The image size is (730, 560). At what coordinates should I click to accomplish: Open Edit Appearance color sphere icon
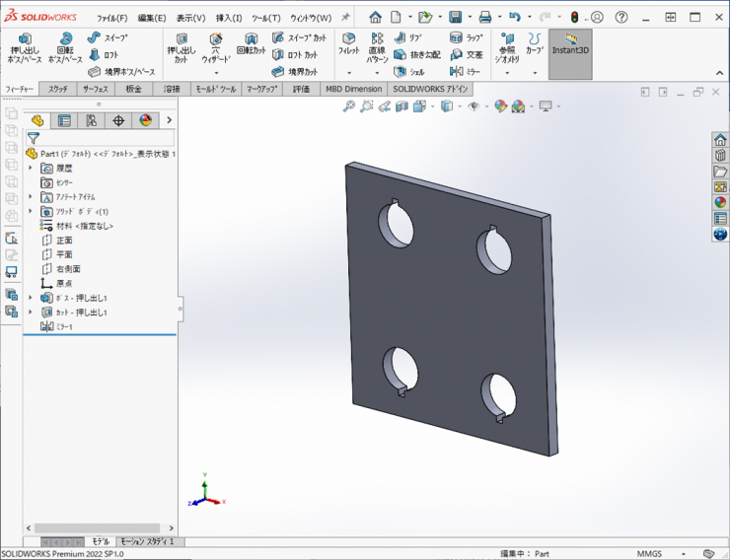click(x=500, y=106)
